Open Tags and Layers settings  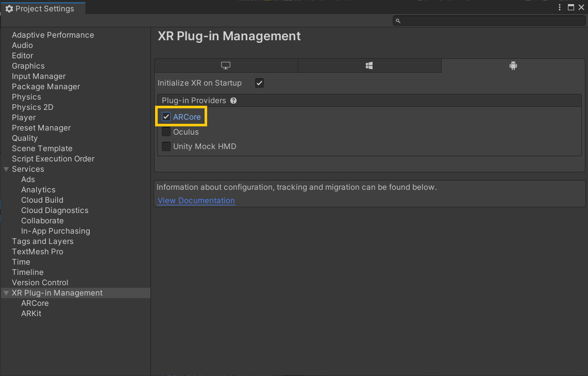click(42, 241)
